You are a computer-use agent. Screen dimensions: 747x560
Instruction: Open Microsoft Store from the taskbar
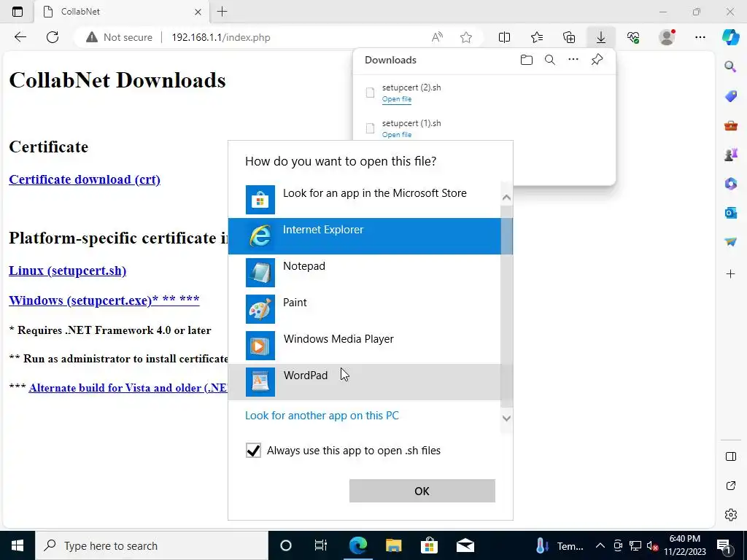429,545
